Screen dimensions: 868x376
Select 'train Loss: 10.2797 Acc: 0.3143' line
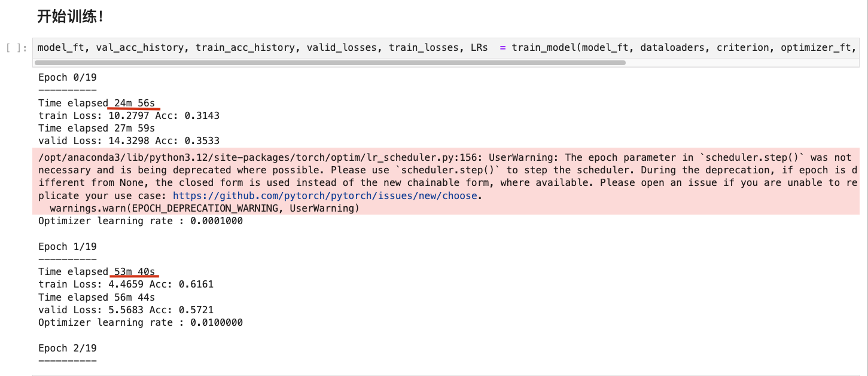[x=129, y=116]
